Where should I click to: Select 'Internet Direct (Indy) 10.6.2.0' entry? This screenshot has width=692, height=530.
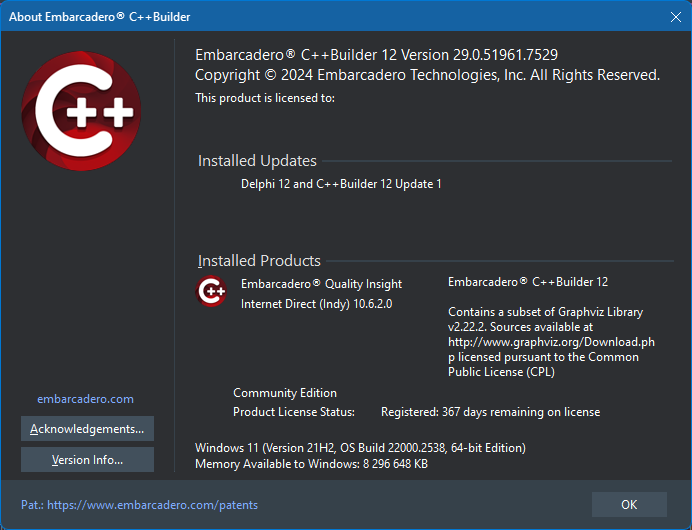(316, 304)
